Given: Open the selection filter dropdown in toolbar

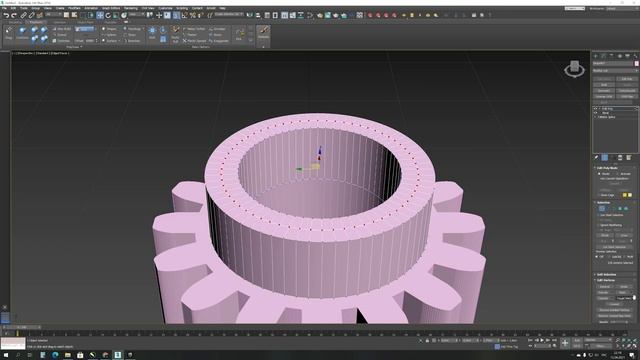Looking at the screenshot, I should click(x=54, y=14).
